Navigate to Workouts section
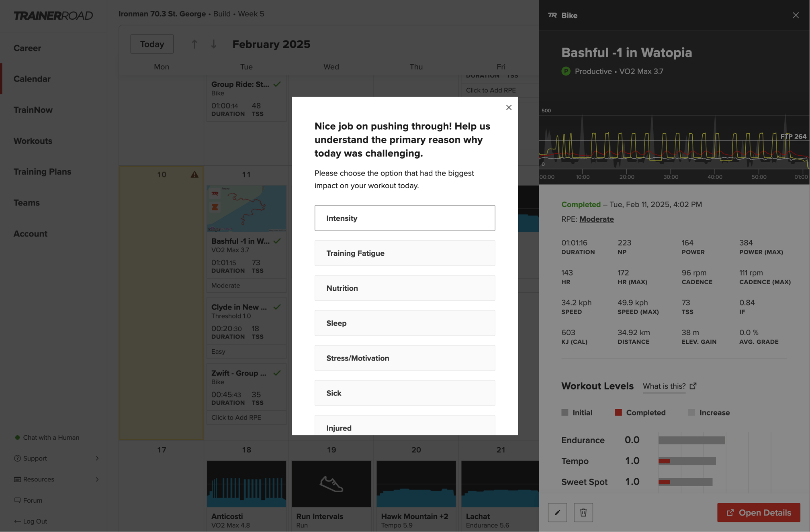Screen dimensions: 810x532 tap(33, 141)
